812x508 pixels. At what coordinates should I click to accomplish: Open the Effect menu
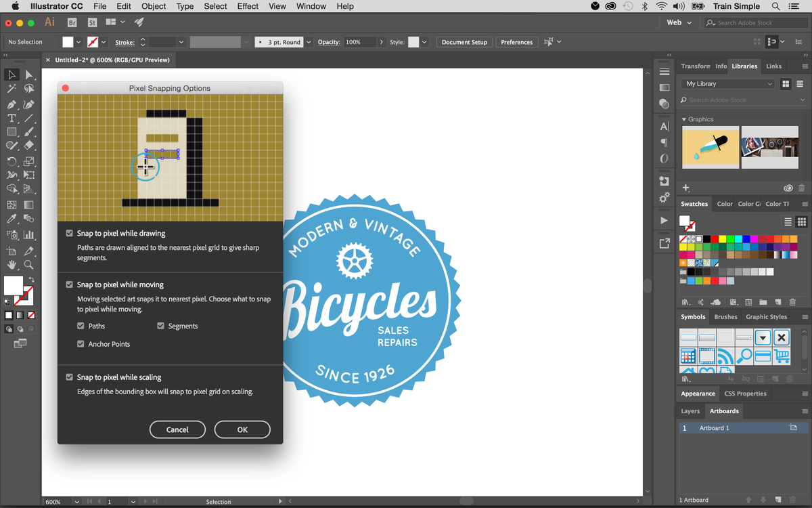click(248, 6)
